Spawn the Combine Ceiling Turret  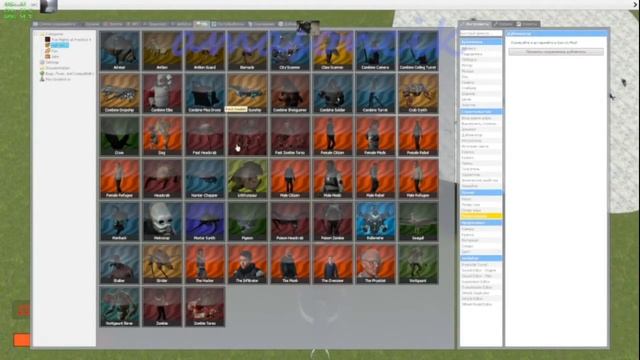418,51
